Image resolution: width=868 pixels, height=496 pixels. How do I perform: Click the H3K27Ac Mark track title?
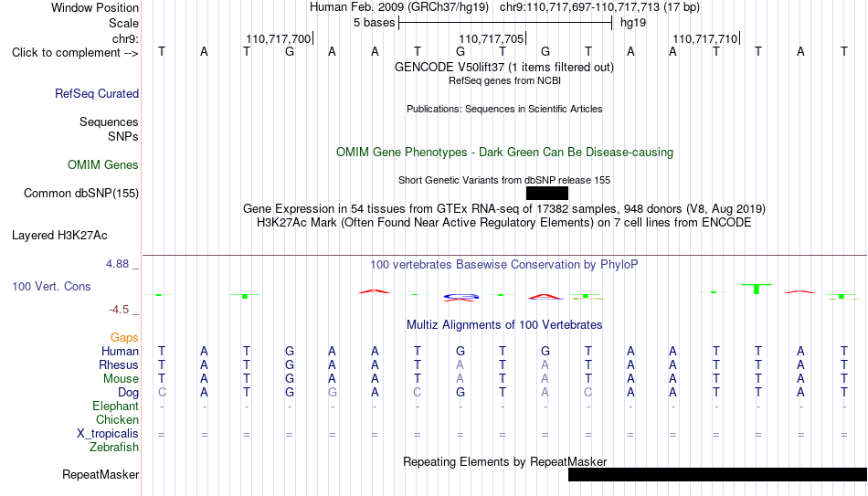coord(504,223)
